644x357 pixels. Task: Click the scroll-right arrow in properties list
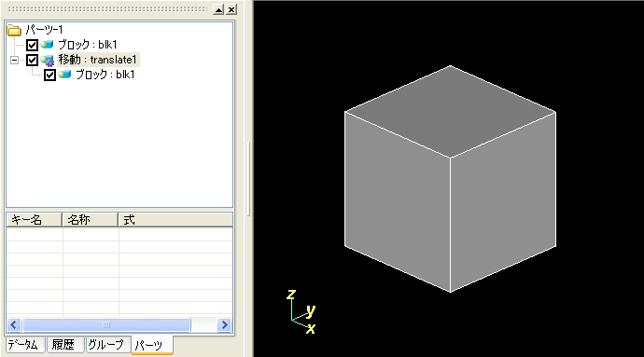coord(224,325)
